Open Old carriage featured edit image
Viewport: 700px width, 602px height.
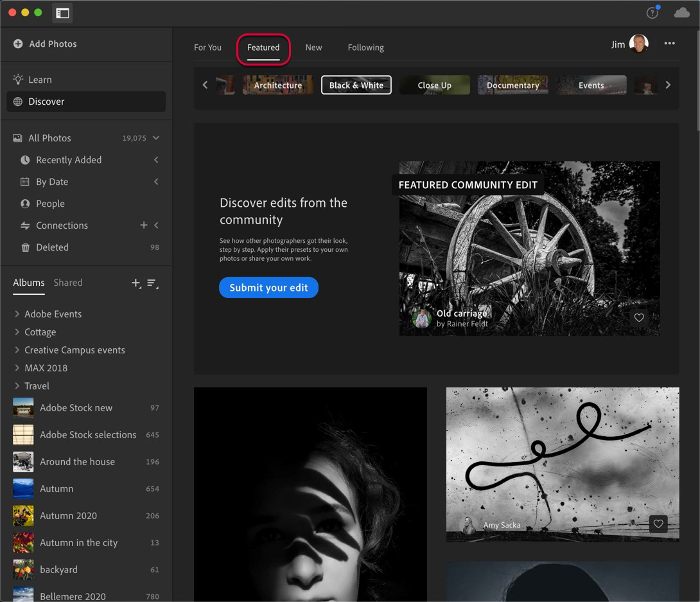tap(529, 248)
